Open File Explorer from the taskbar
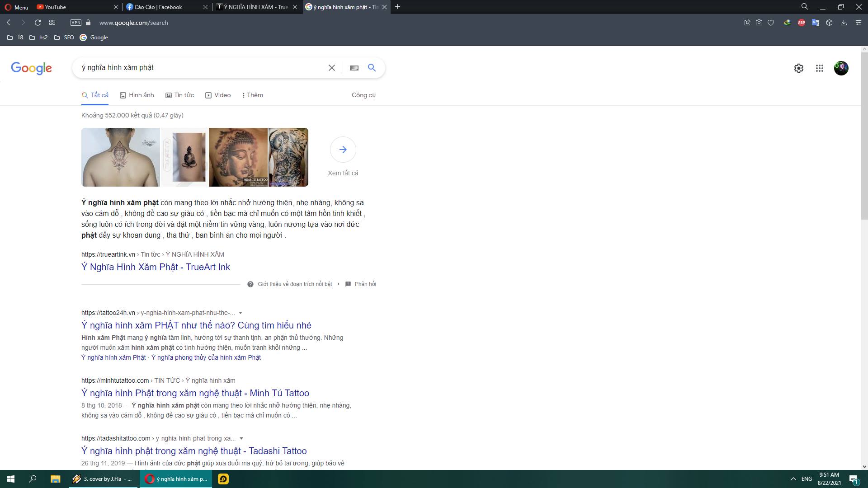 pos(55,479)
